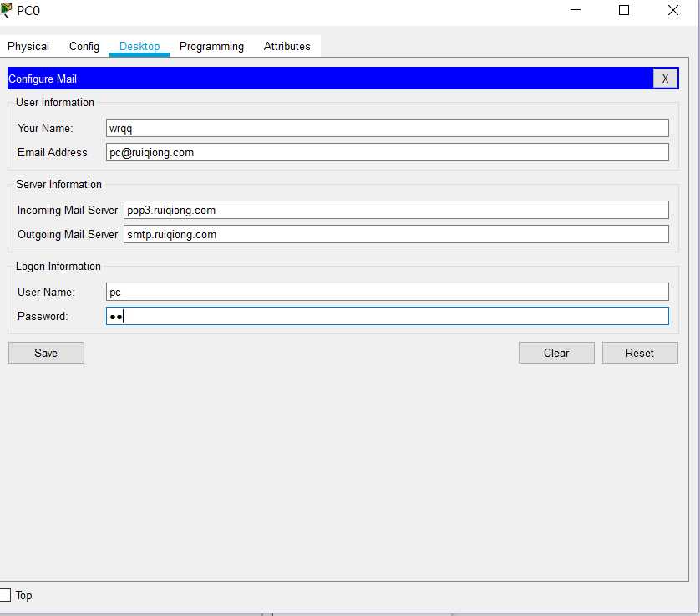Toggle the Top checkbox
Screen dimensions: 700x616
(4, 595)
